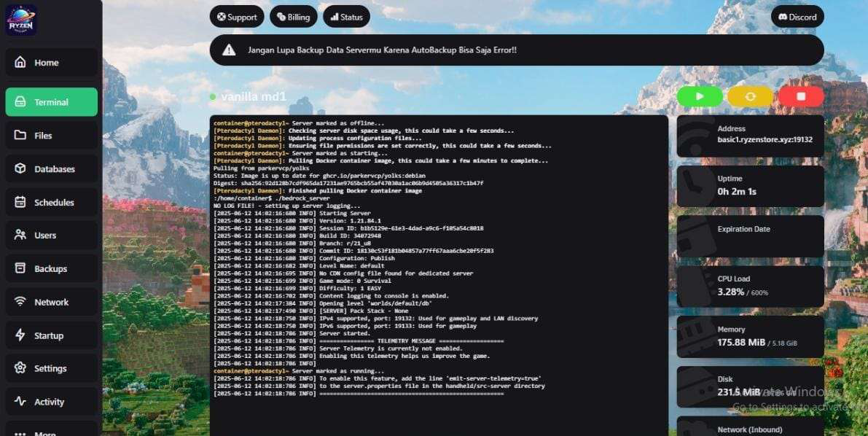
Task: Click 'Level Name: default' log line
Action: [299, 266]
